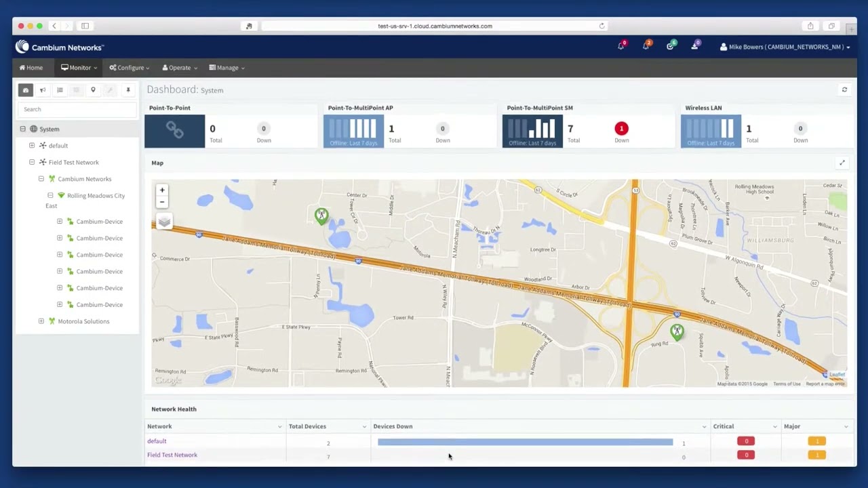868x488 pixels.
Task: Click the default row devices down bar
Action: [x=525, y=442]
